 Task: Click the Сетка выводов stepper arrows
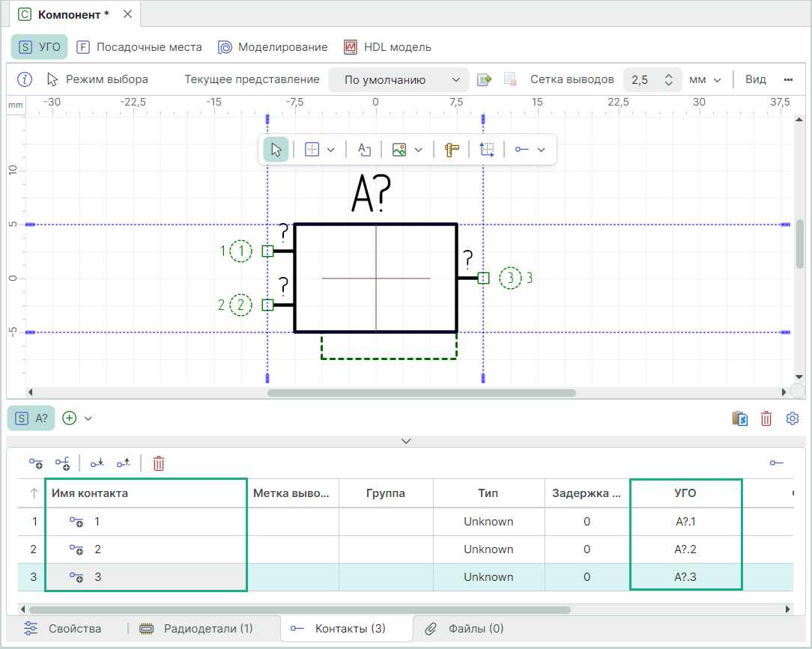pos(670,80)
